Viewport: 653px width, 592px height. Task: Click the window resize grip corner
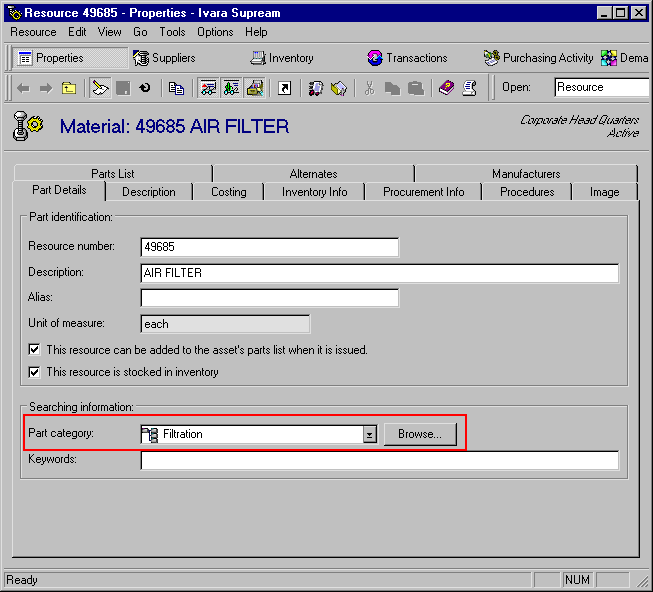click(643, 582)
